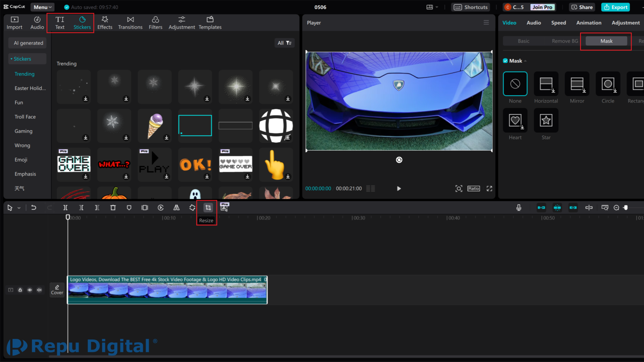
Task: Play the video in the Player
Action: click(x=399, y=189)
